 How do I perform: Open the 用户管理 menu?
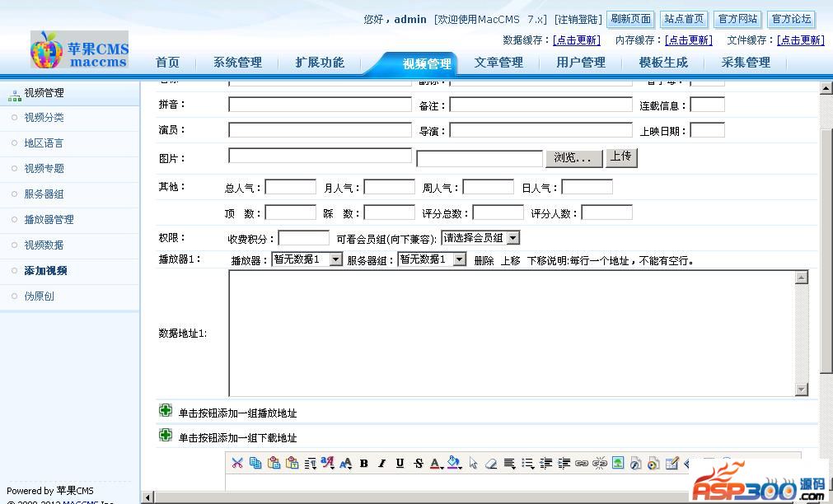tap(581, 63)
